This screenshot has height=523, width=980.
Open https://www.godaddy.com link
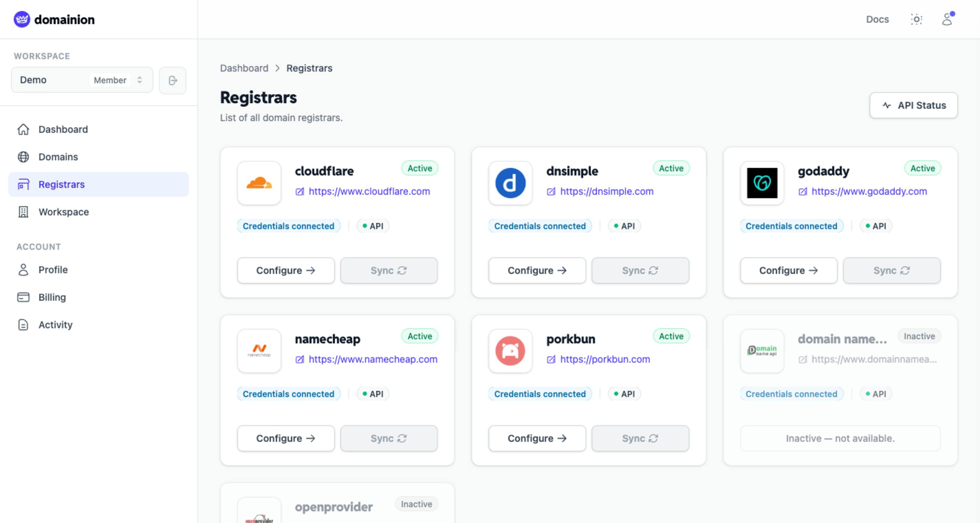point(869,191)
